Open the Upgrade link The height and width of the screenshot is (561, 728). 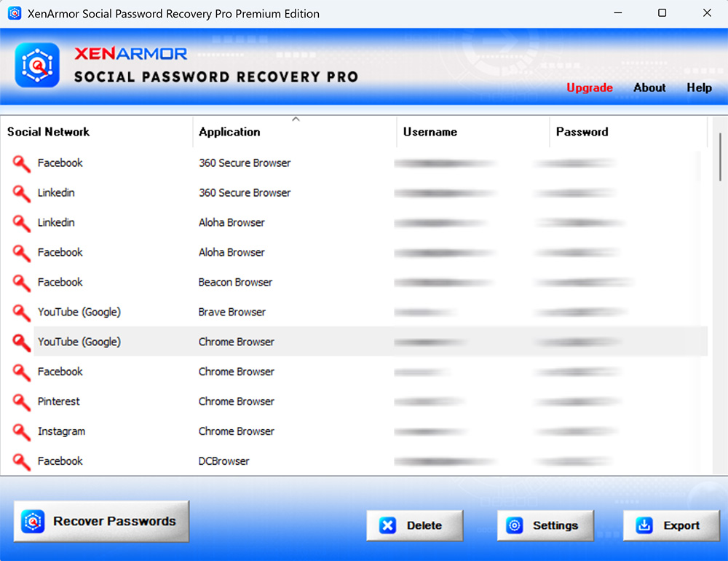tap(590, 87)
